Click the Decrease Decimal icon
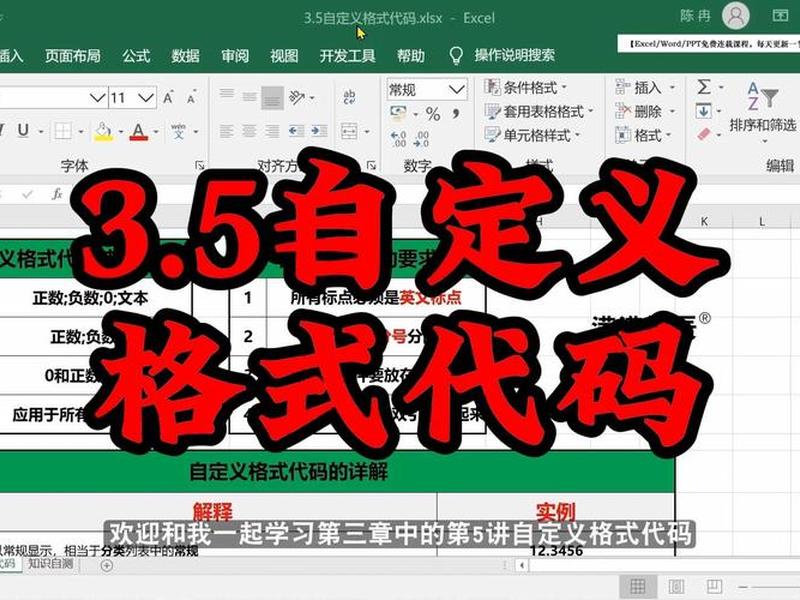This screenshot has width=800, height=600. click(421, 138)
